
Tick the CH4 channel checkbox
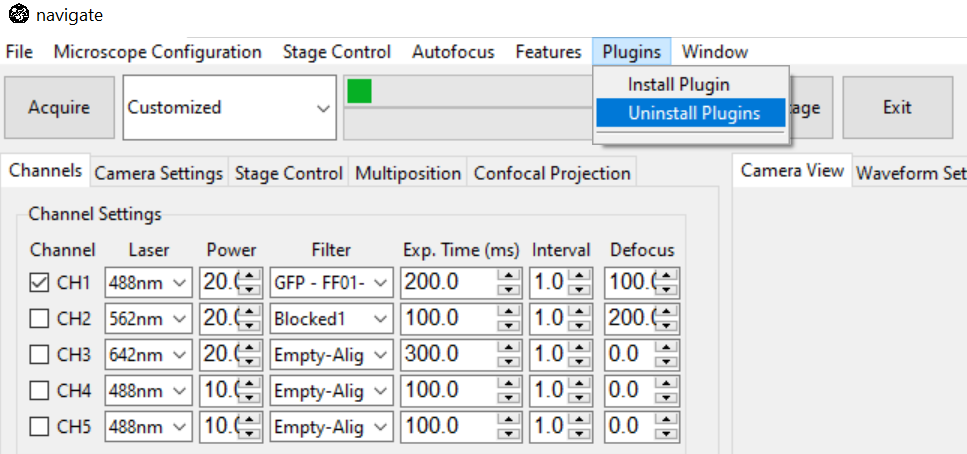point(39,391)
